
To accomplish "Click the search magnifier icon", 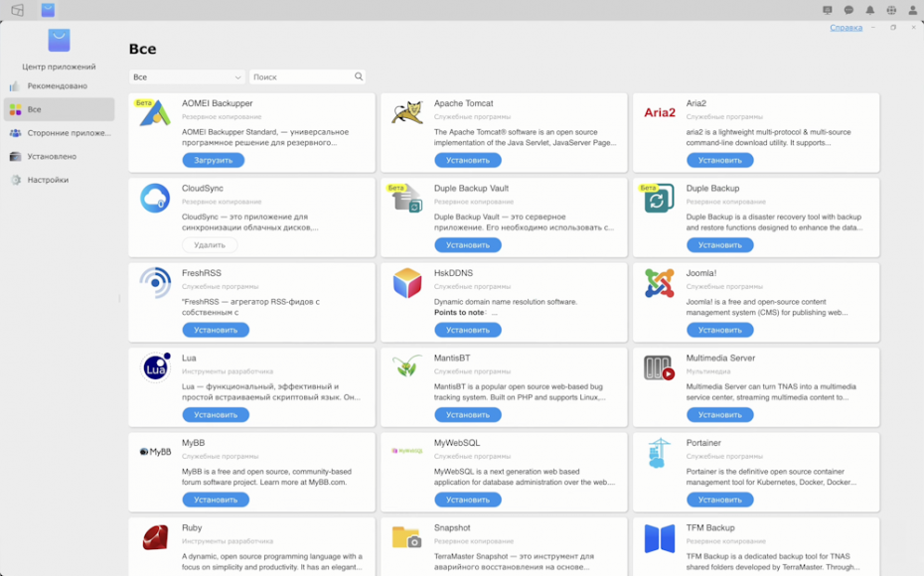I will (x=359, y=76).
